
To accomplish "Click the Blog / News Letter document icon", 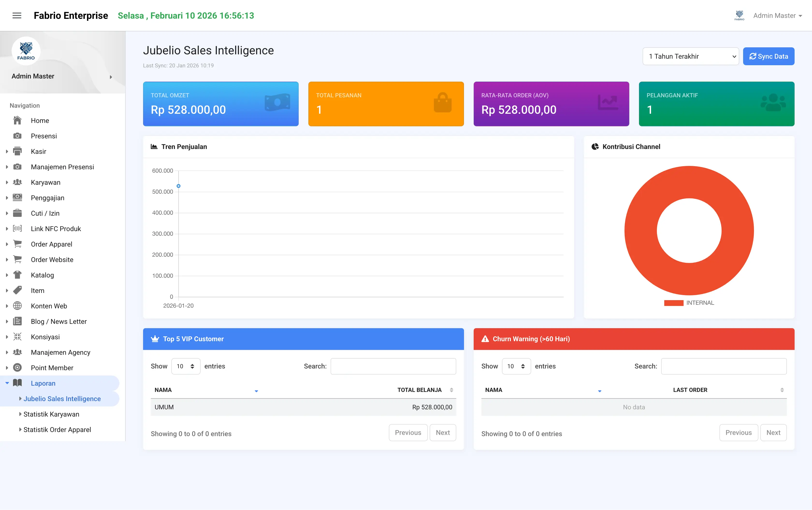I will point(17,321).
